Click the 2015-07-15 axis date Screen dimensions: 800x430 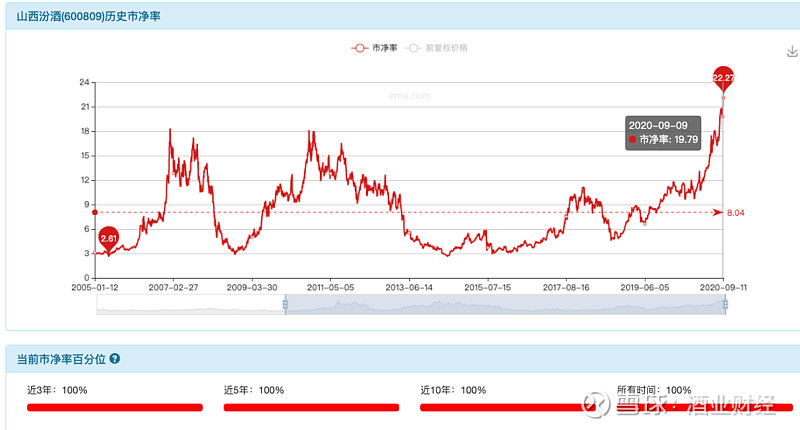(488, 288)
